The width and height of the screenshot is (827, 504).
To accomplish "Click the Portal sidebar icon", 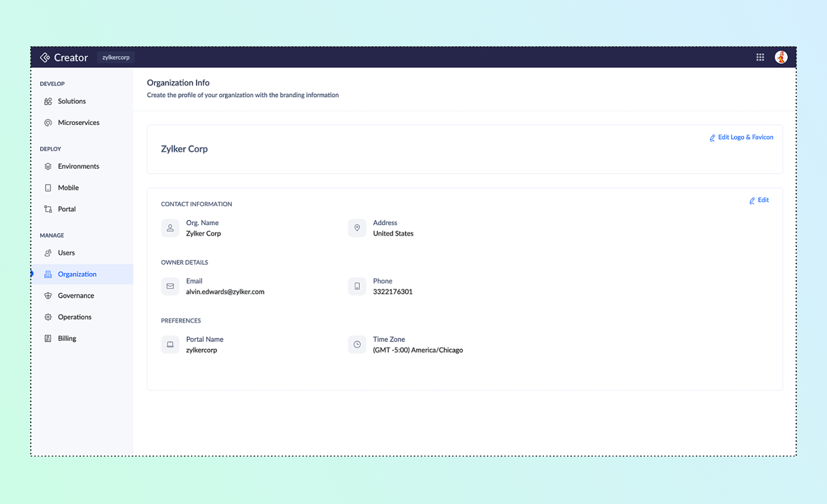I will pos(48,209).
